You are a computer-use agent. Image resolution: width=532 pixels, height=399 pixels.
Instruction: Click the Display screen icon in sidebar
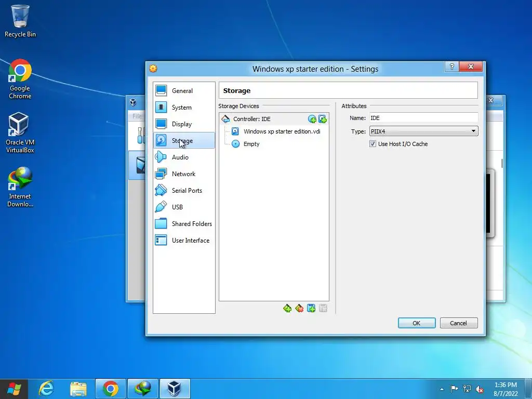tap(161, 124)
